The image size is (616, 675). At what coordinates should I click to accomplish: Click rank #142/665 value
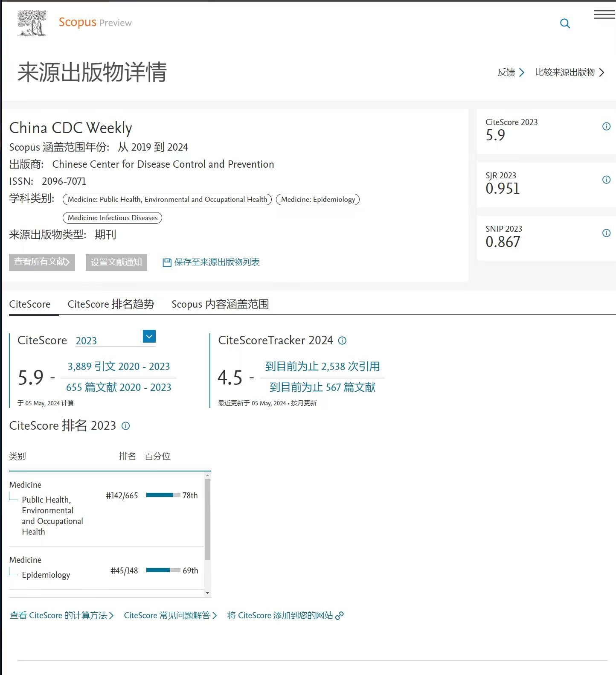click(122, 495)
